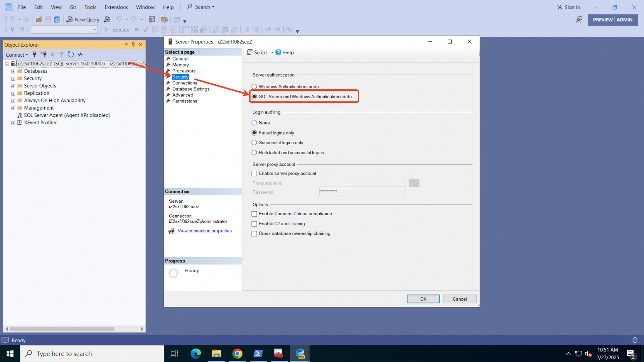644x362 pixels.
Task: Expand the Script dropdown arrow
Action: pyautogui.click(x=272, y=52)
